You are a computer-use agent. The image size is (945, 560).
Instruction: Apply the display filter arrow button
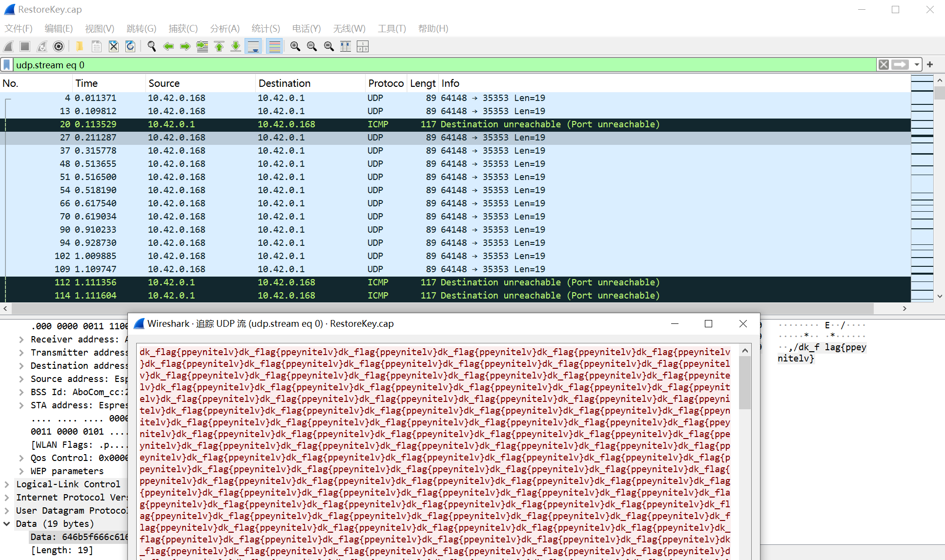click(900, 65)
